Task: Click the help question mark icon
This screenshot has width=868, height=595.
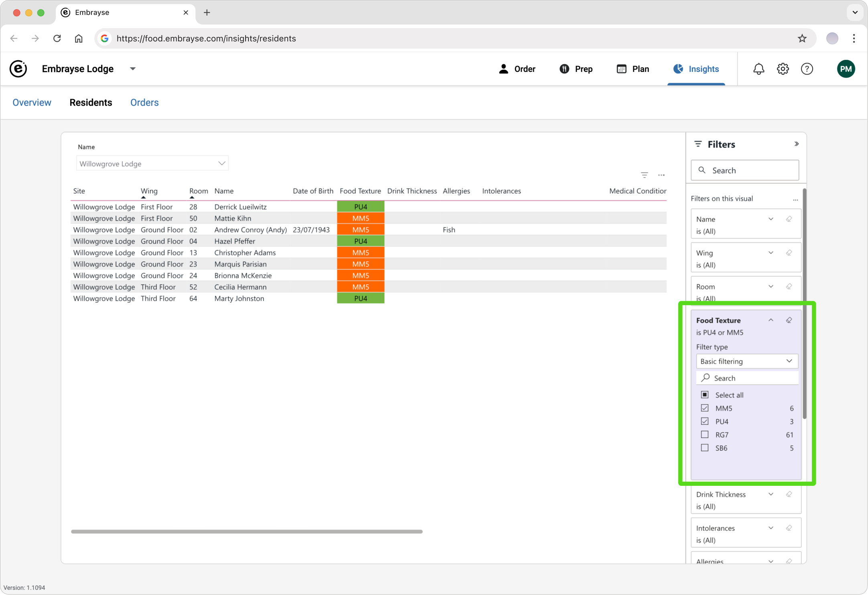Action: tap(807, 69)
